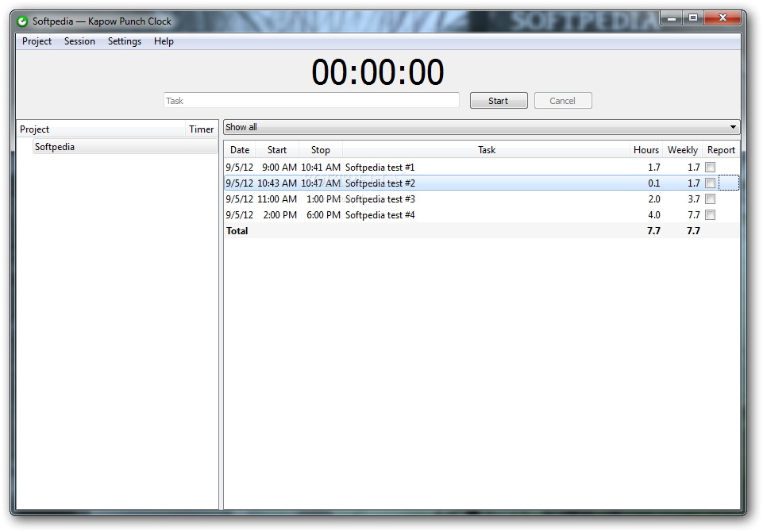Click the Kapow green clock title bar icon
Image resolution: width=763 pixels, height=532 pixels.
pyautogui.click(x=22, y=21)
